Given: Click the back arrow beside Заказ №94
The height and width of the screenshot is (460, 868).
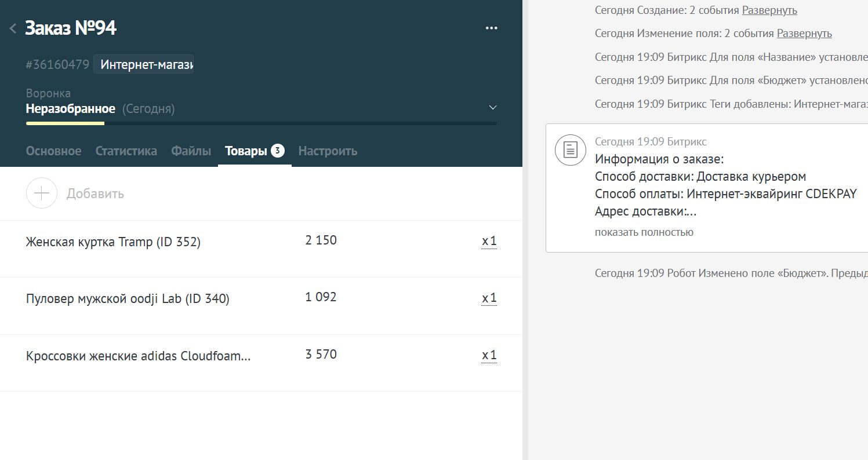Looking at the screenshot, I should click(x=13, y=28).
